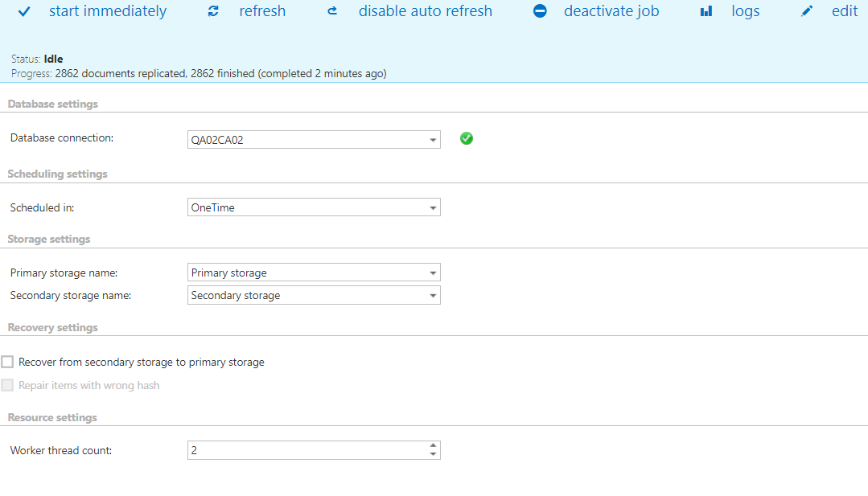
Task: Toggle Repair items with wrong hash checkbox
Action: (x=8, y=385)
